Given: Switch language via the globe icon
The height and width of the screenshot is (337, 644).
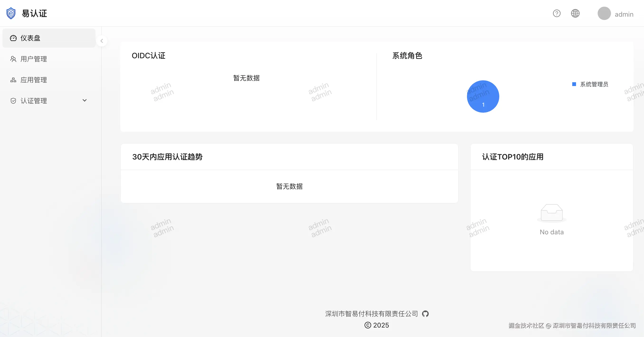Looking at the screenshot, I should pos(575,13).
